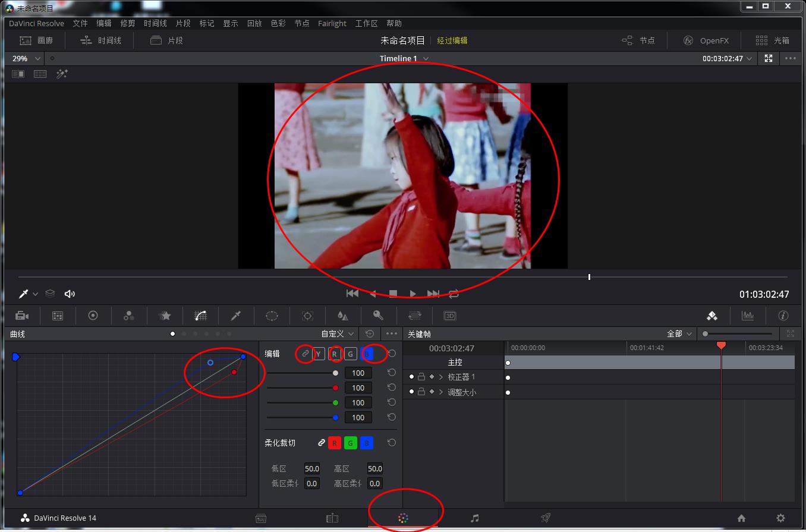
Task: Open curves panel three-dot options
Action: (x=391, y=334)
